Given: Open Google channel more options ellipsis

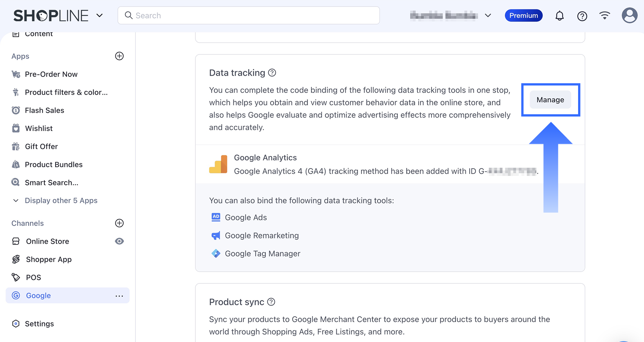Looking at the screenshot, I should pyautogui.click(x=119, y=296).
